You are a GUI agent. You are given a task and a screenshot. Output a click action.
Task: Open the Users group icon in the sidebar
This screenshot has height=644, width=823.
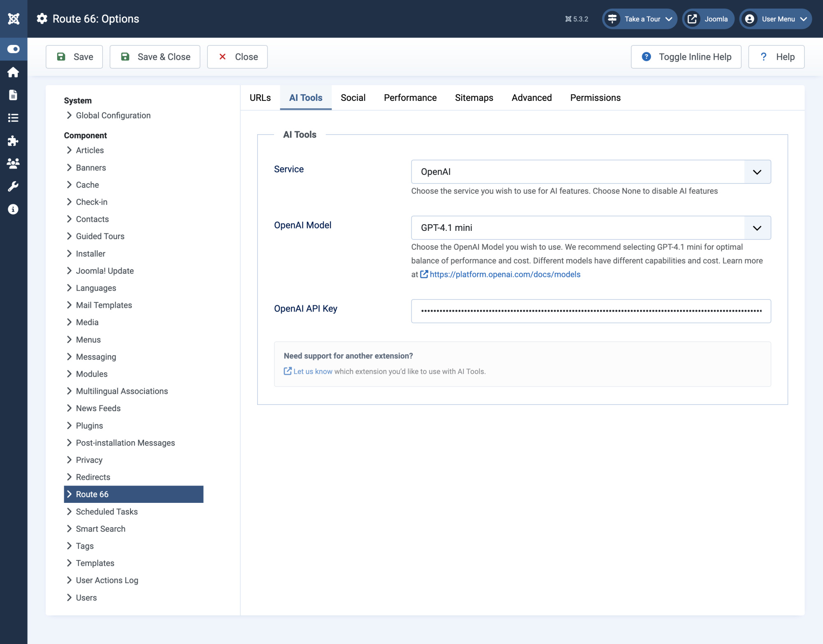pos(13,163)
